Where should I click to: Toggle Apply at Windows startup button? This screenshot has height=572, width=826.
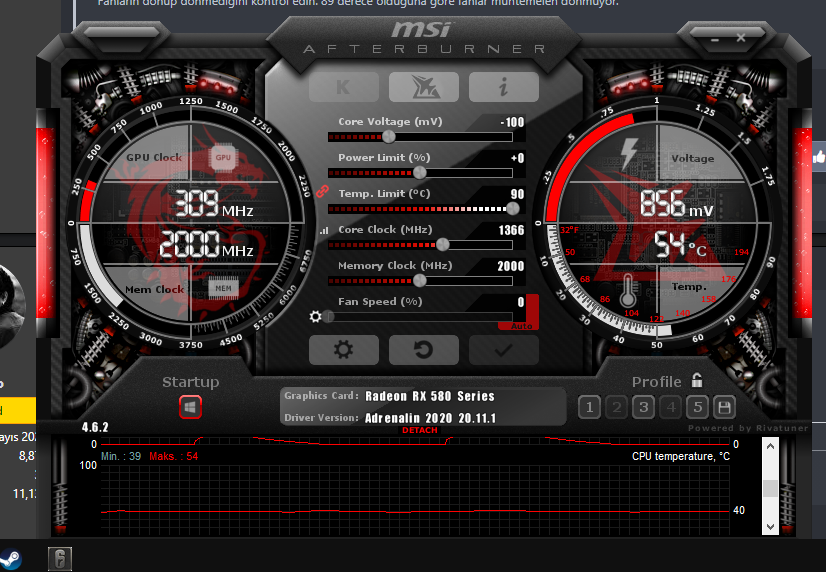pyautogui.click(x=190, y=407)
